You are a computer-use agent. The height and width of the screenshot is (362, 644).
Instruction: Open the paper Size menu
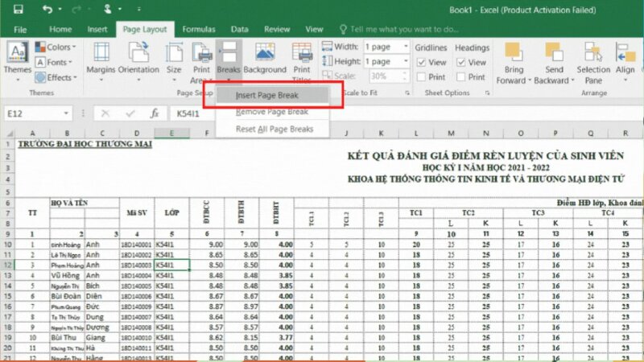pyautogui.click(x=174, y=62)
